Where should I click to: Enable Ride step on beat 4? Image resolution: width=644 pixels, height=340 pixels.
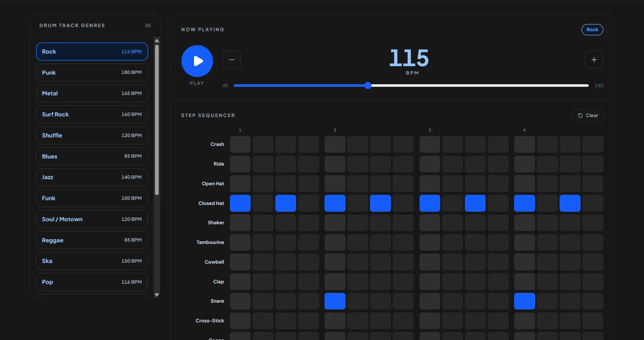click(x=524, y=164)
